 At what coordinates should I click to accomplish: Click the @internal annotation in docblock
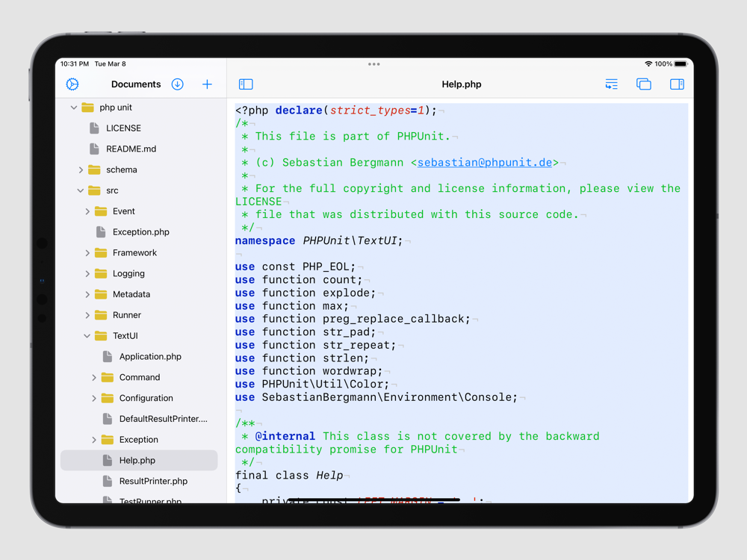285,436
